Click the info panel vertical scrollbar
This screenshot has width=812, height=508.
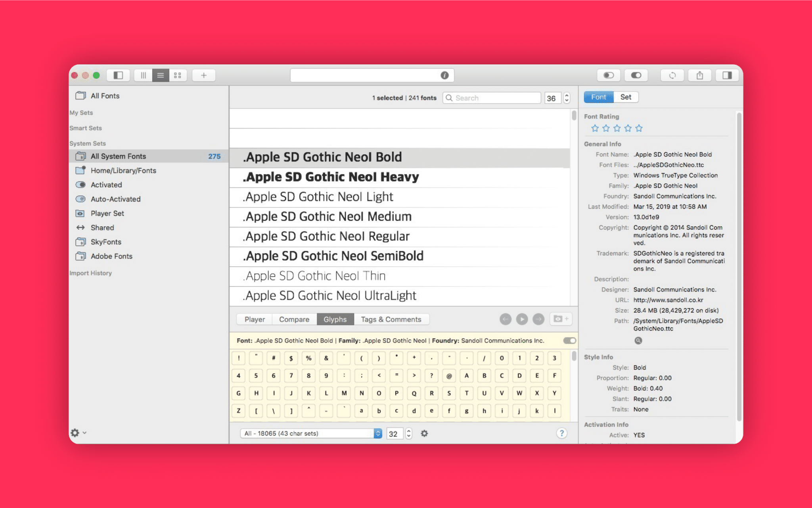coord(739,267)
